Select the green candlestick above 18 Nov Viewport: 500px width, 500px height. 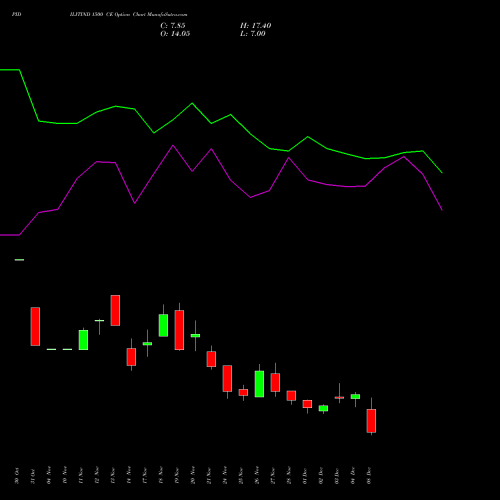pyautogui.click(x=163, y=325)
